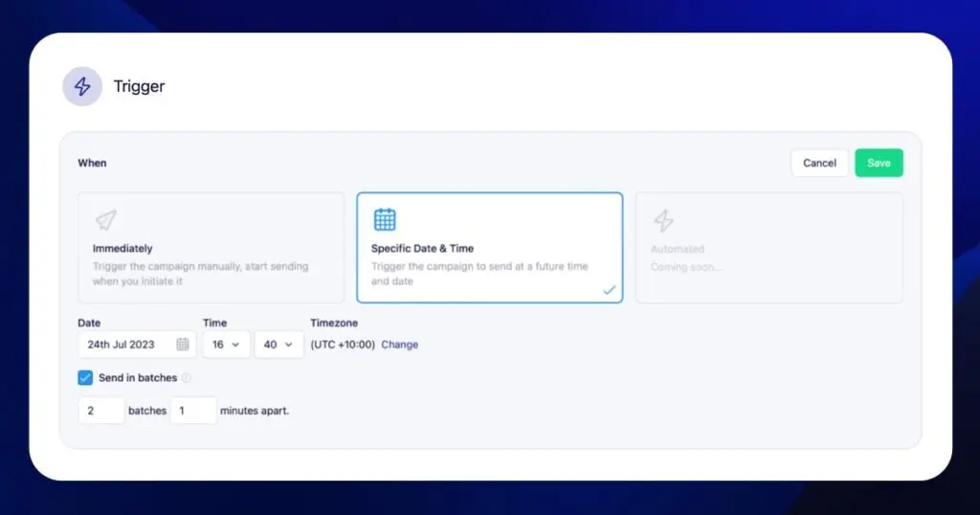Image resolution: width=980 pixels, height=515 pixels.
Task: Click the blue calendar icon on Specific Date card
Action: (385, 219)
